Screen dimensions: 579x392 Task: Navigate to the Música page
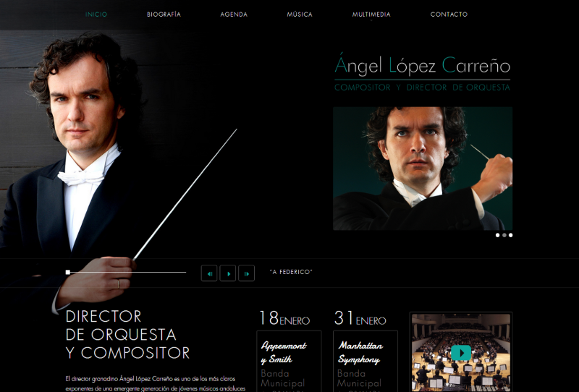(x=300, y=14)
